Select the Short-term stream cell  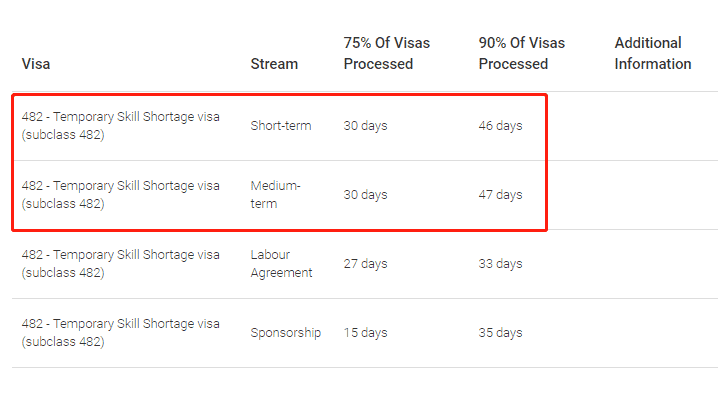coord(281,125)
